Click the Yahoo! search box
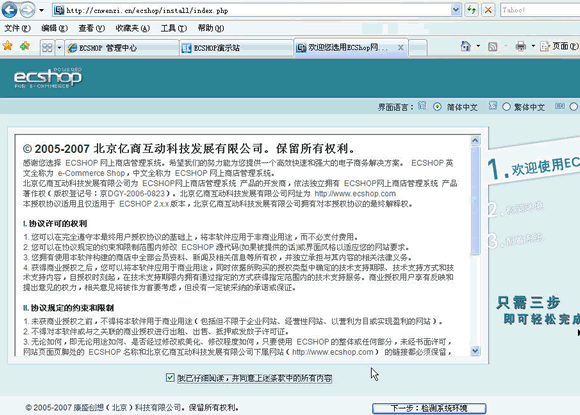This screenshot has height=415, width=580. pyautogui.click(x=540, y=10)
